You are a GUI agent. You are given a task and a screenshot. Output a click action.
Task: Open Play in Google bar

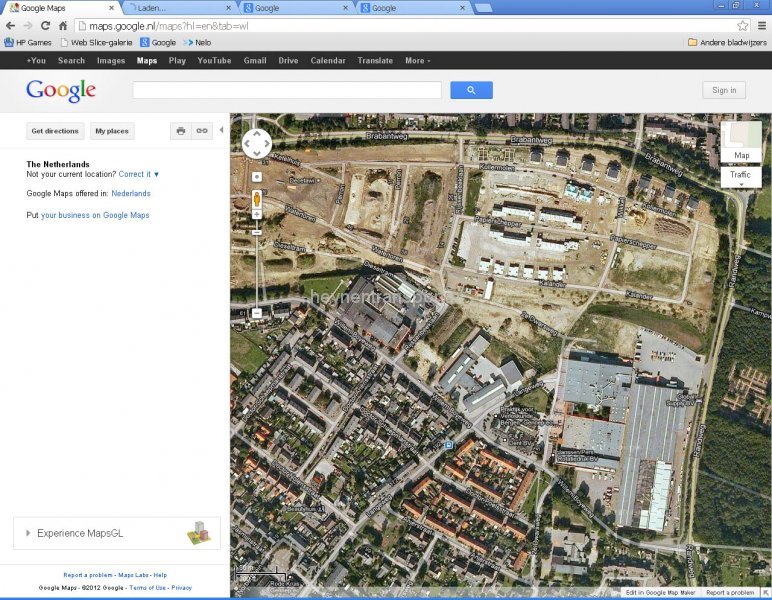click(177, 61)
